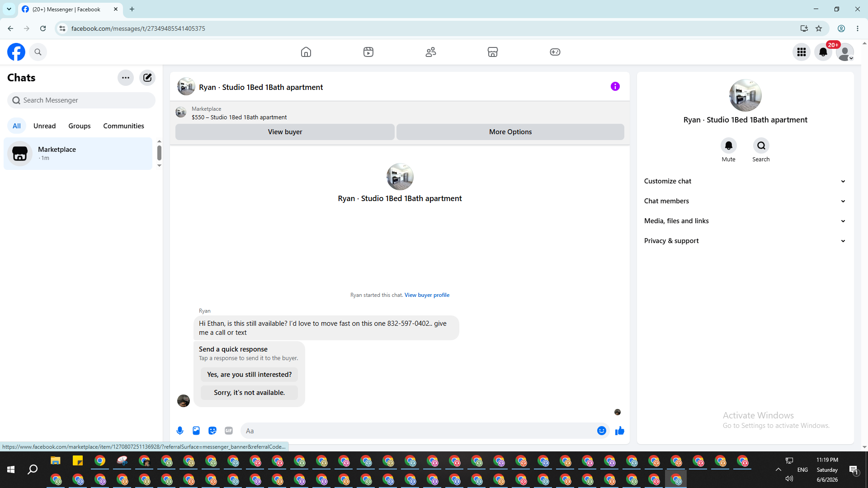Open Sticky Notes from taskbar
This screenshot has width=868, height=488.
[x=78, y=461]
